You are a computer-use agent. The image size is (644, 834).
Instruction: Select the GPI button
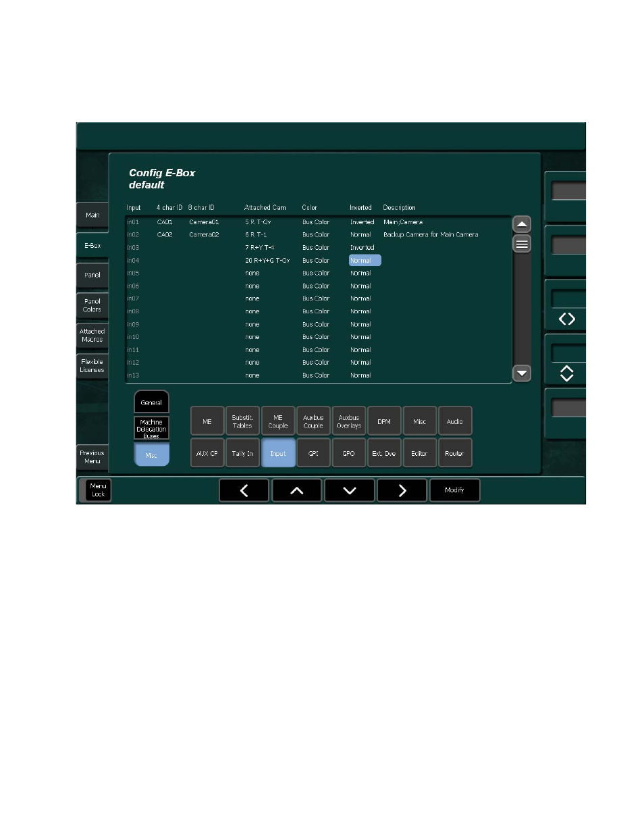tap(313, 453)
